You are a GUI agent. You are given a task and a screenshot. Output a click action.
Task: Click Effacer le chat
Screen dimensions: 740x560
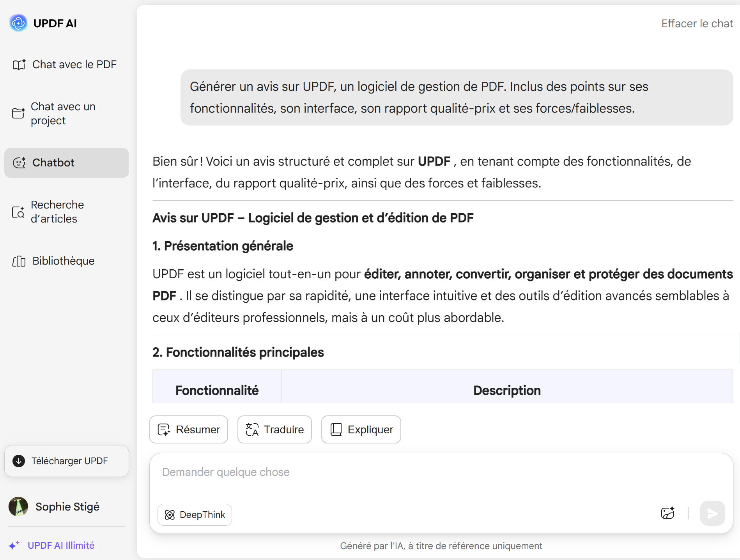click(697, 23)
